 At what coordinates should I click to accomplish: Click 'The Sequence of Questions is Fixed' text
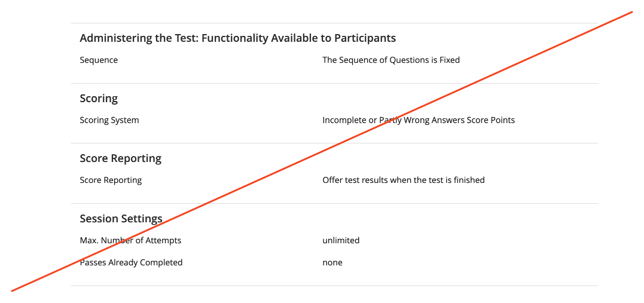(x=390, y=60)
